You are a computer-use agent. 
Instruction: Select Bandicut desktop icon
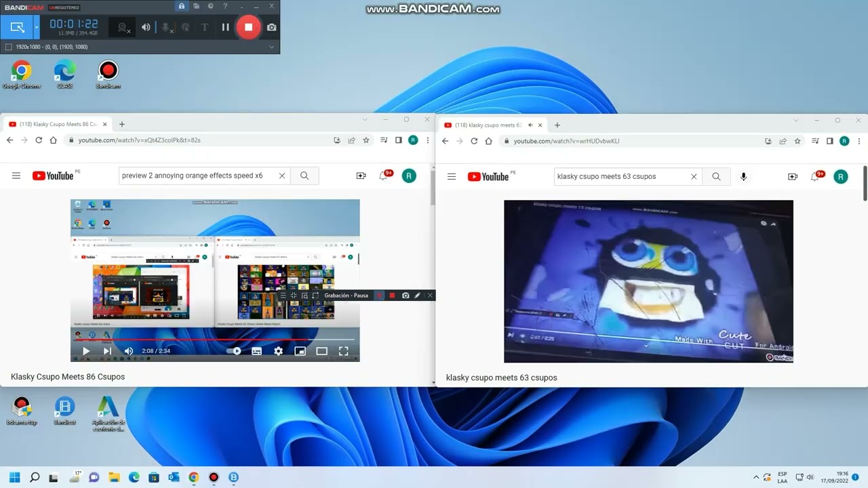click(x=64, y=411)
